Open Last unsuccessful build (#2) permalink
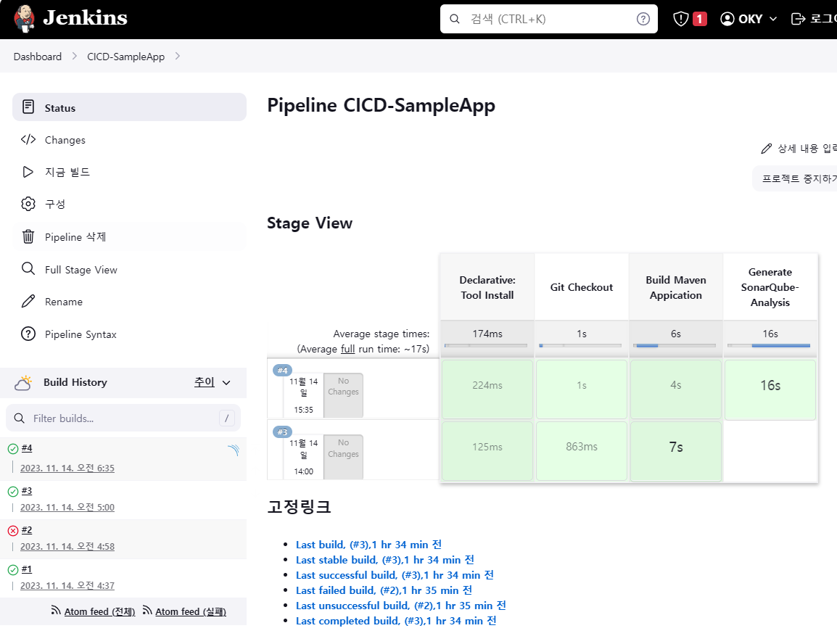837x644 pixels. point(401,606)
